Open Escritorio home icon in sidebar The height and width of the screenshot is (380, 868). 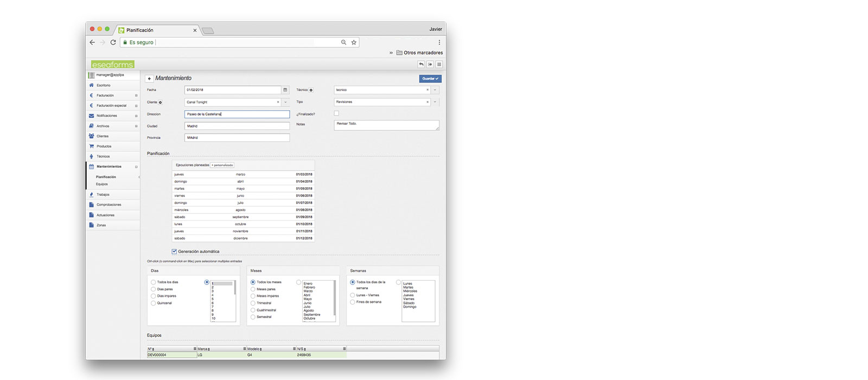pyautogui.click(x=91, y=85)
